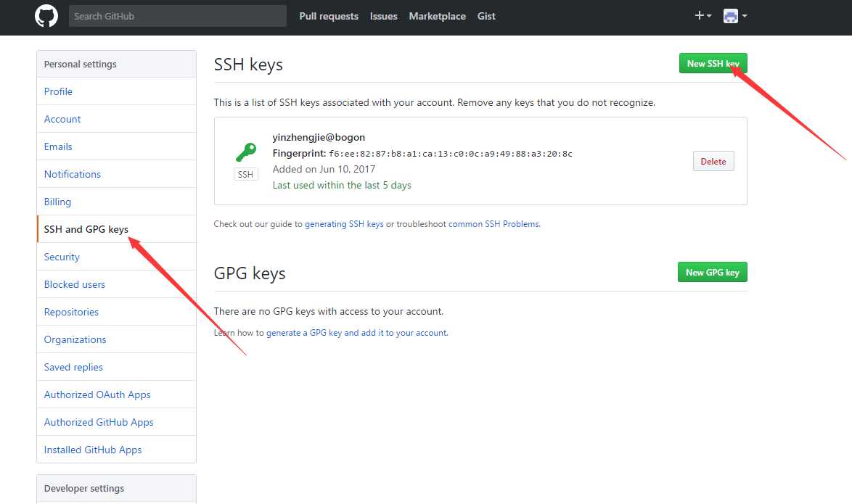852x504 pixels.
Task: Open Pull requests in top navigation
Action: click(x=329, y=16)
